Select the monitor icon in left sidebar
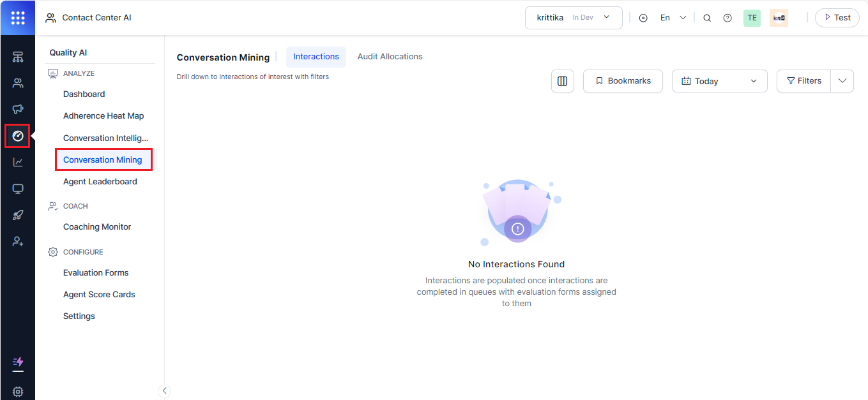 click(17, 188)
